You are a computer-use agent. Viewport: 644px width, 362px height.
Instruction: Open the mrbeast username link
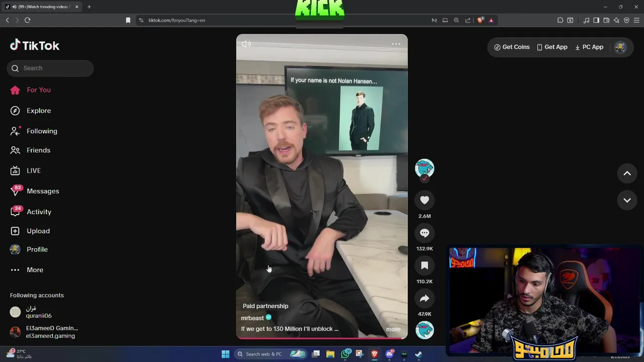[253, 318]
